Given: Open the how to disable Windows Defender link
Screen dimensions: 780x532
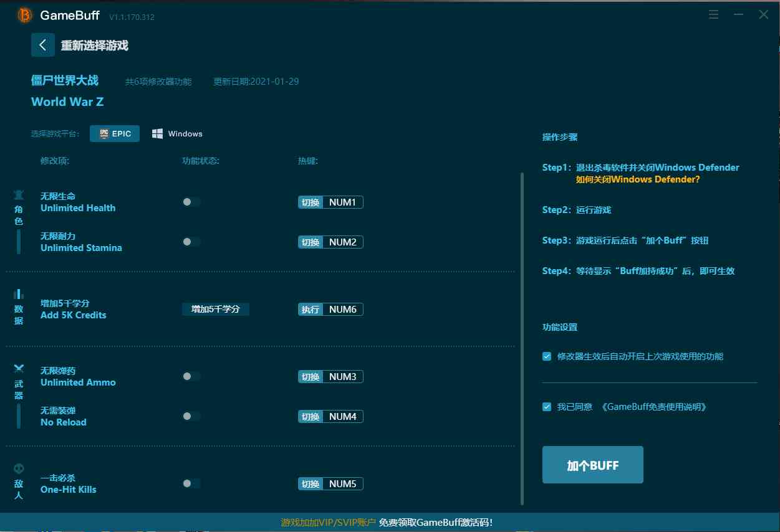Looking at the screenshot, I should (638, 179).
